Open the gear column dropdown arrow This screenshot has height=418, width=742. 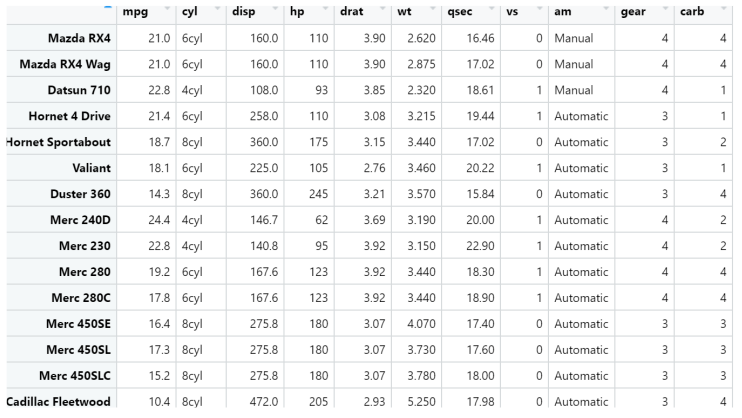(x=666, y=9)
